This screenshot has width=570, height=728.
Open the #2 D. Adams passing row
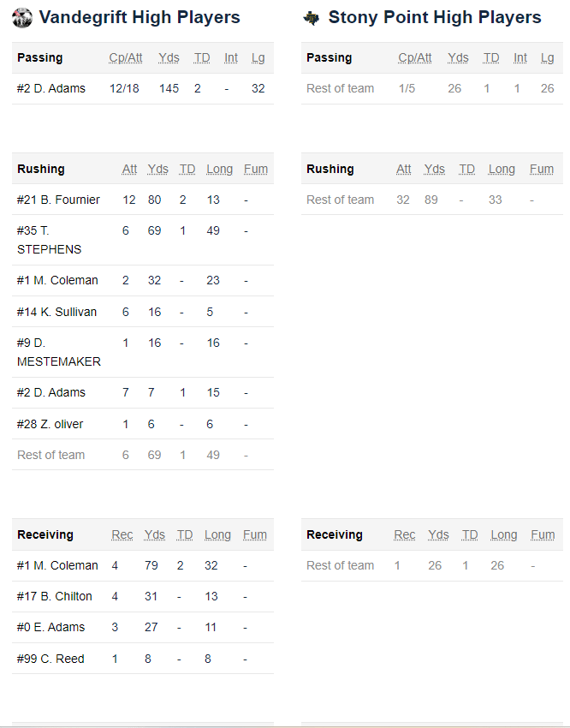(51, 88)
